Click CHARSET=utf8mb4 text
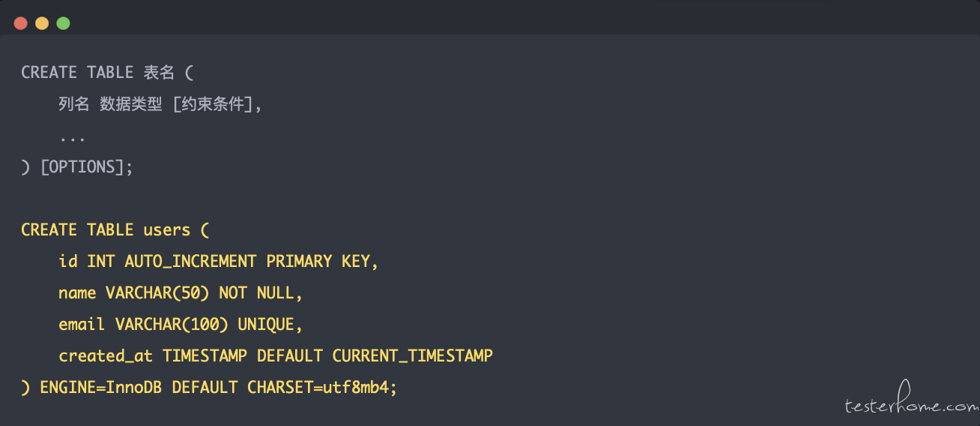The height and width of the screenshot is (426, 980). (x=318, y=387)
